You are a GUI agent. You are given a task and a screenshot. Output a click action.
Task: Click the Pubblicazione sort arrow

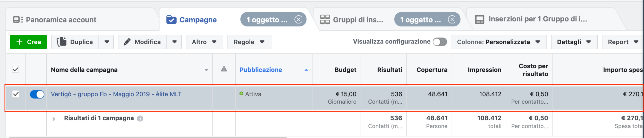[x=306, y=70]
